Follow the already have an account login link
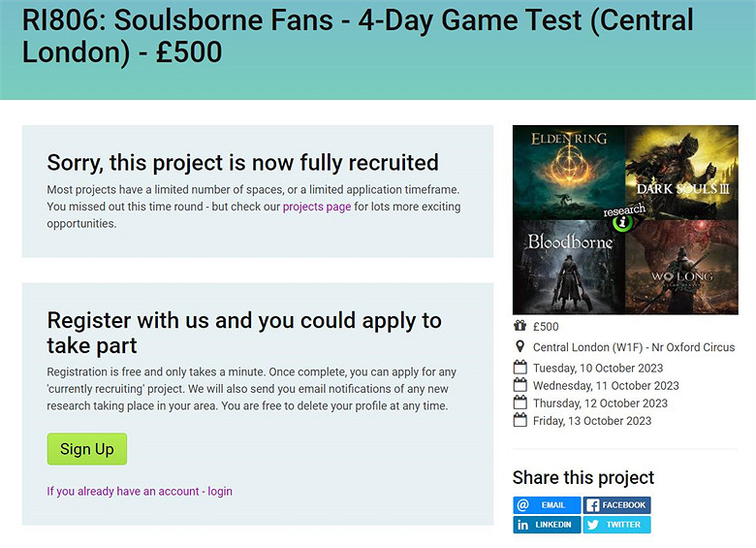The image size is (756, 548). 140,491
